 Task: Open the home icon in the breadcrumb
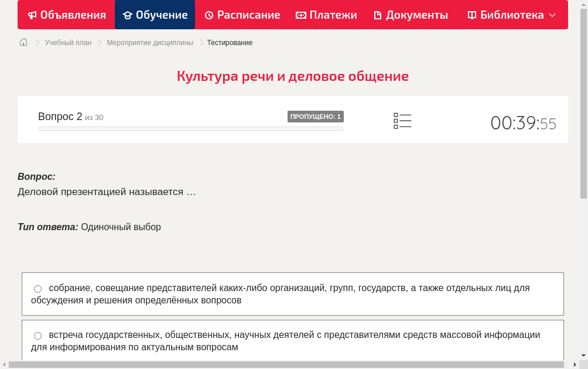23,42
